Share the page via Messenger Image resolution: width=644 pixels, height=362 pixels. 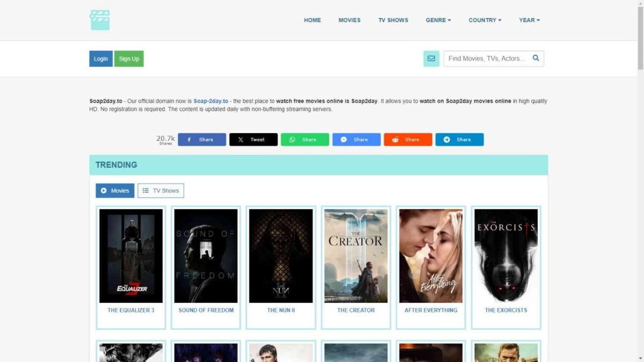point(356,140)
